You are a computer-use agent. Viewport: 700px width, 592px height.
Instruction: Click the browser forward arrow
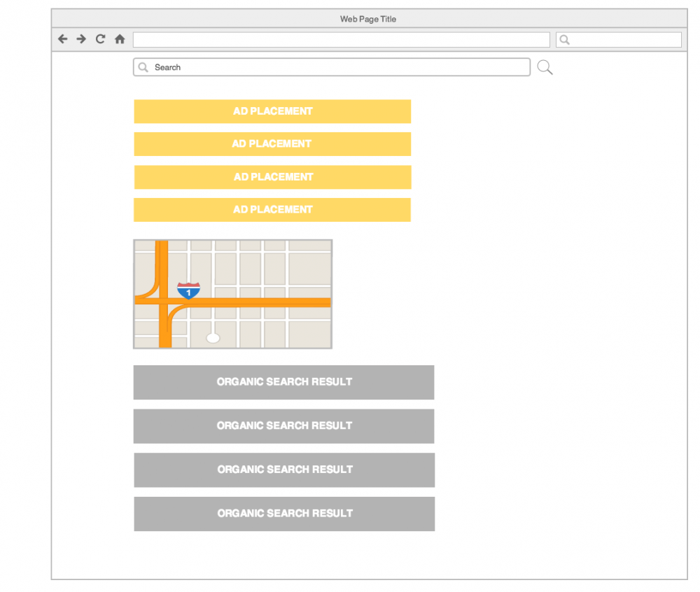pos(81,39)
